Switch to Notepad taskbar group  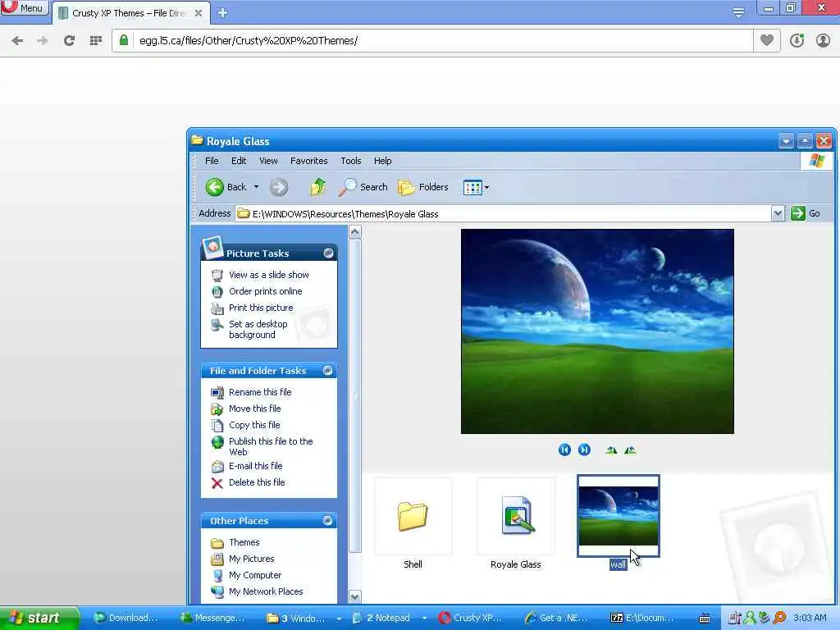(388, 618)
